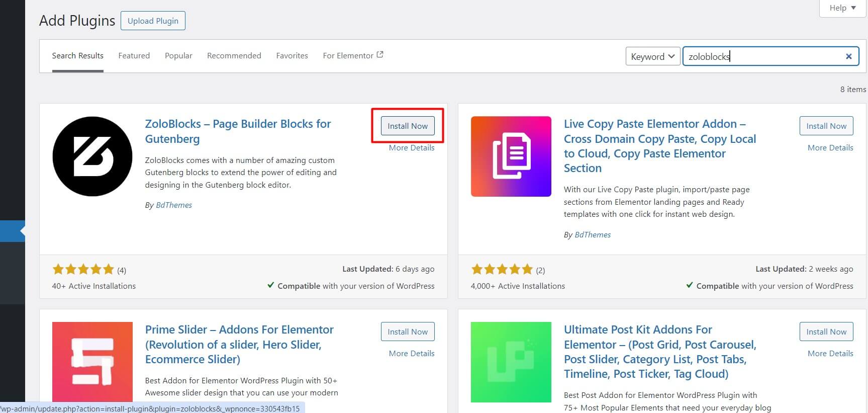
Task: Open the ZoloBlocks plugin logo thumbnail
Action: [92, 156]
